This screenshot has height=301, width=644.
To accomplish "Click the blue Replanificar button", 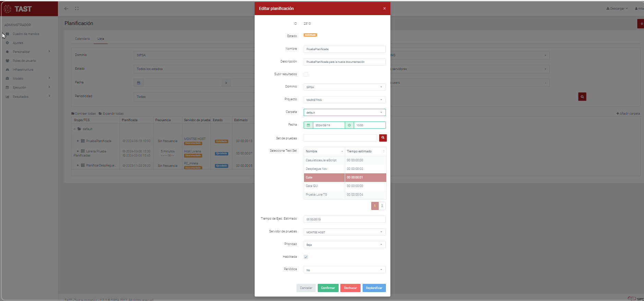I will pyautogui.click(x=374, y=288).
